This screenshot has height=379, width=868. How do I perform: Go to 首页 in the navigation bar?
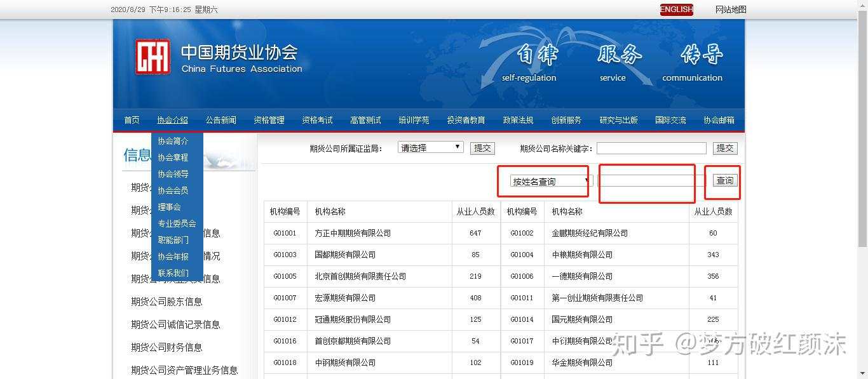coord(132,120)
